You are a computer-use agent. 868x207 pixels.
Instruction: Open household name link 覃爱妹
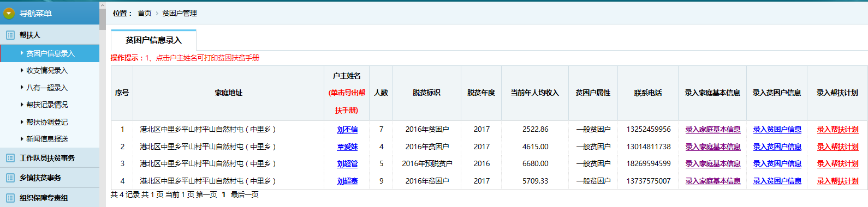pos(347,147)
